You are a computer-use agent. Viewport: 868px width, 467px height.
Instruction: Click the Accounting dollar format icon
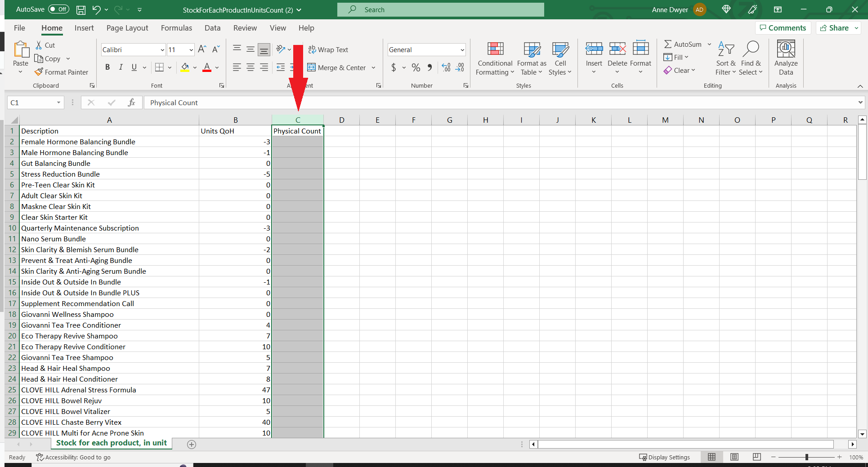[x=394, y=67]
